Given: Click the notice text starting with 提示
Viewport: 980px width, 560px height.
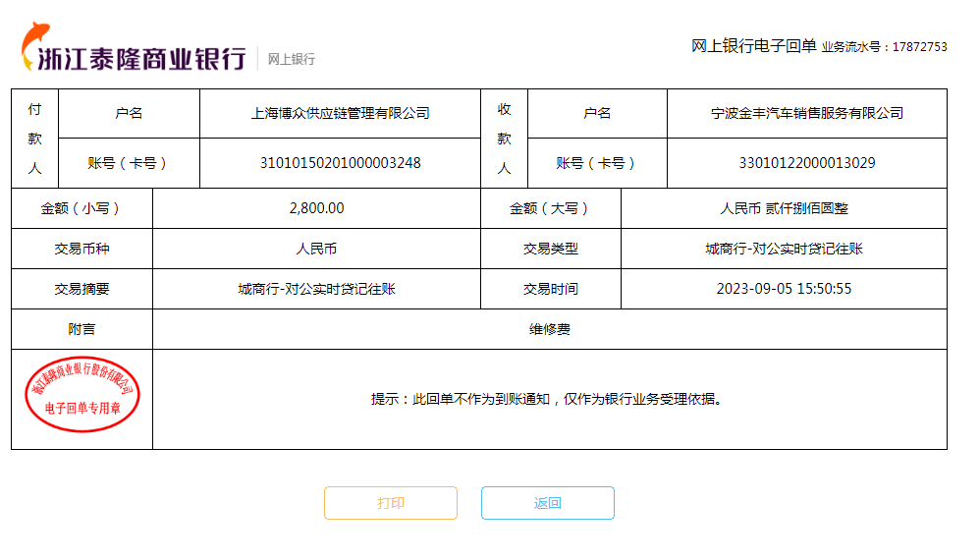Looking at the screenshot, I should [x=547, y=400].
